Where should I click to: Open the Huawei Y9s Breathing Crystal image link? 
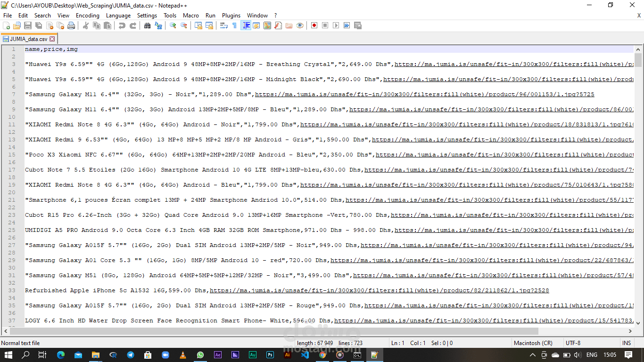514,64
